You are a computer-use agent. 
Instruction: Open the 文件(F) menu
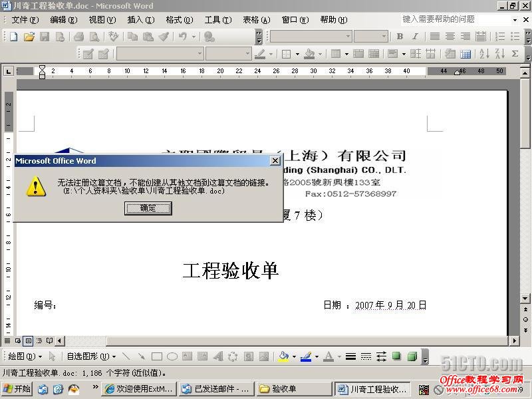click(x=25, y=20)
